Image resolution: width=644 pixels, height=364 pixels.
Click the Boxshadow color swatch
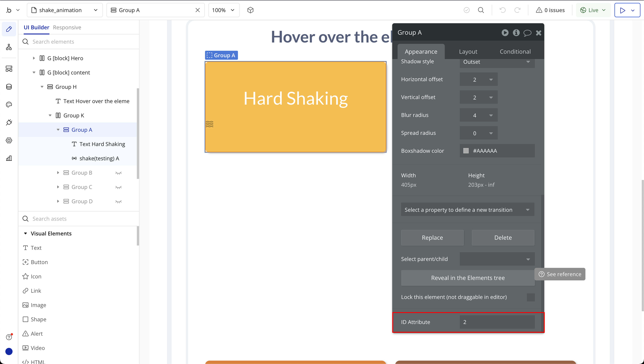pos(466,151)
